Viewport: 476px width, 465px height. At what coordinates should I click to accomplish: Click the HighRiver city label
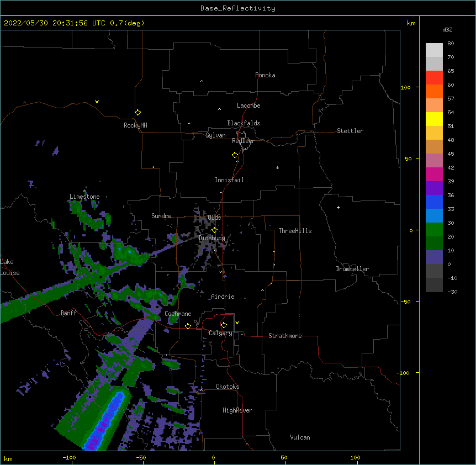(x=237, y=410)
